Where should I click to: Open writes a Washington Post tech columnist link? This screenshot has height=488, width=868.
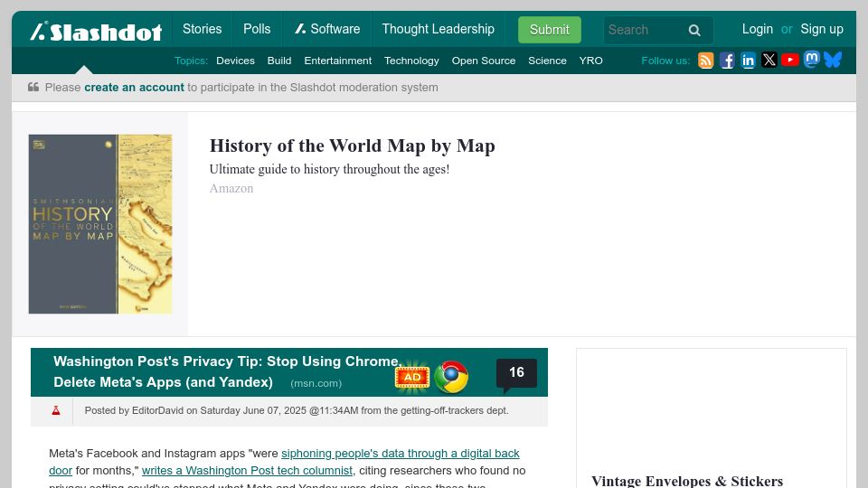[x=247, y=470]
